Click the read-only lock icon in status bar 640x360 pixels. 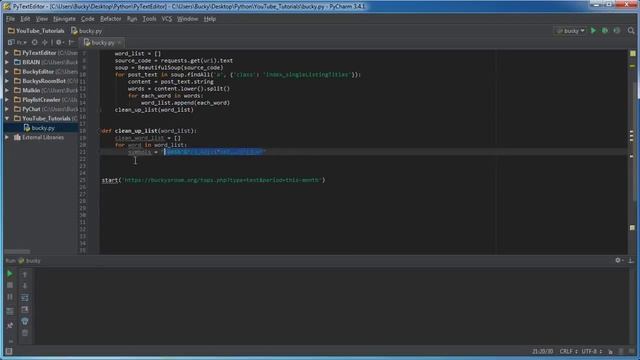(x=611, y=351)
